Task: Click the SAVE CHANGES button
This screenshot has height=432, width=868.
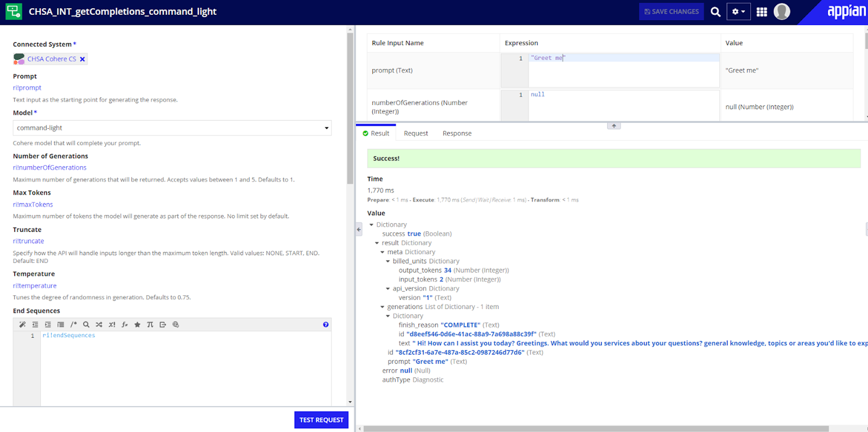Action: point(671,12)
